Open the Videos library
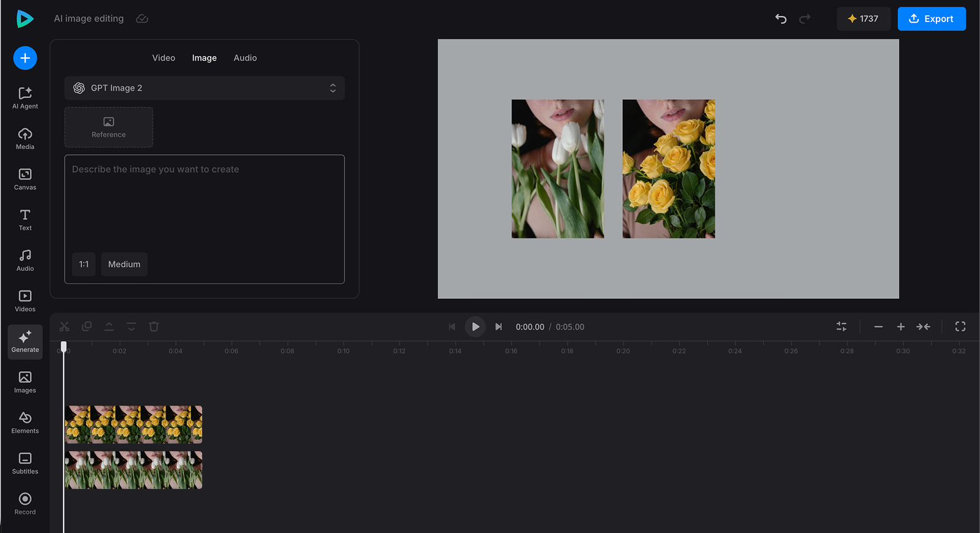This screenshot has width=980, height=533. tap(25, 301)
